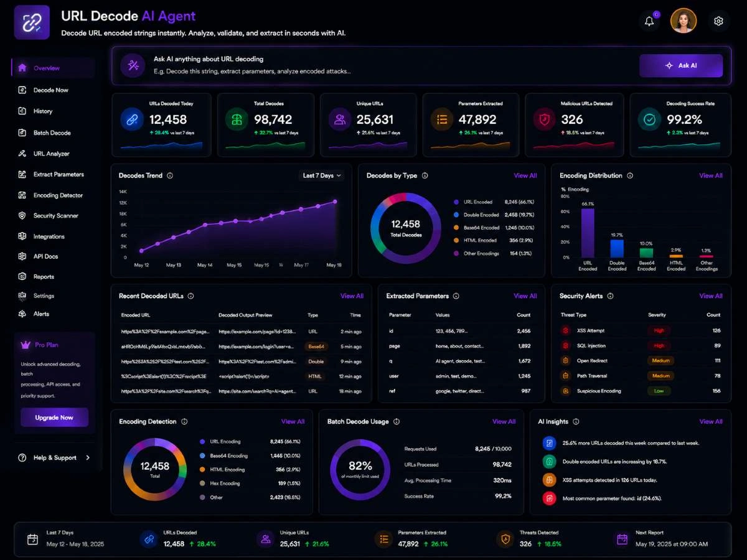Click the Alerts sidebar icon
This screenshot has width=747, height=560.
coord(22,314)
